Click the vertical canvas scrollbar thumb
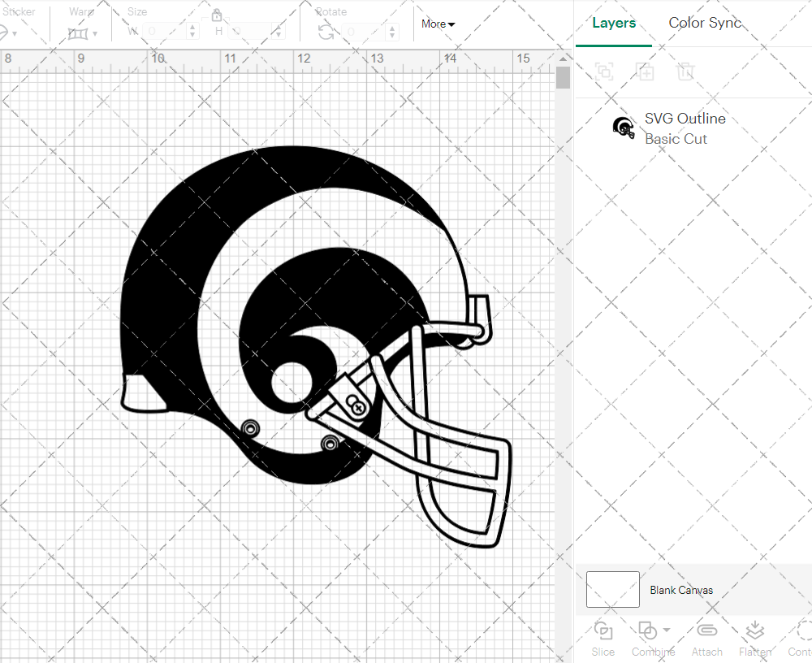 point(563,78)
